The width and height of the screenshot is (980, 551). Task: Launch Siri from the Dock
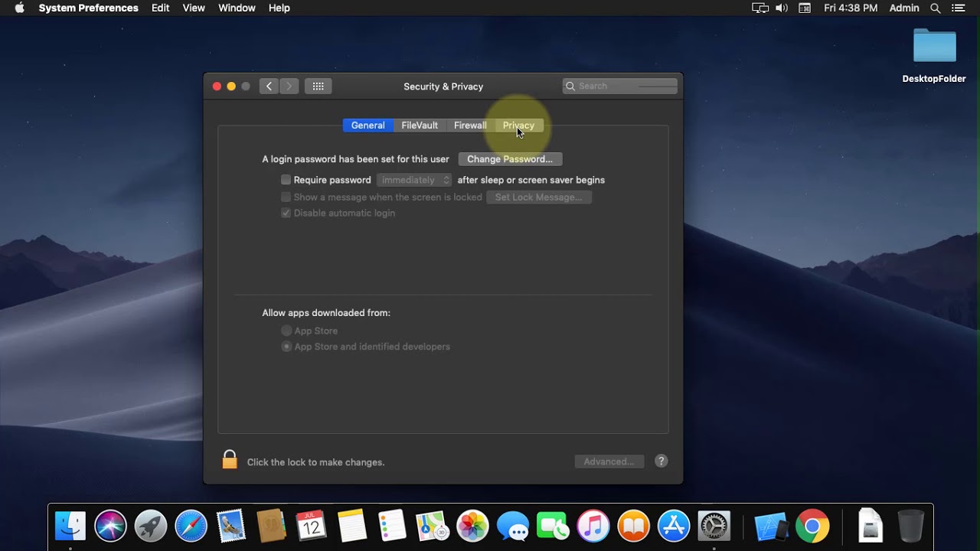110,527
